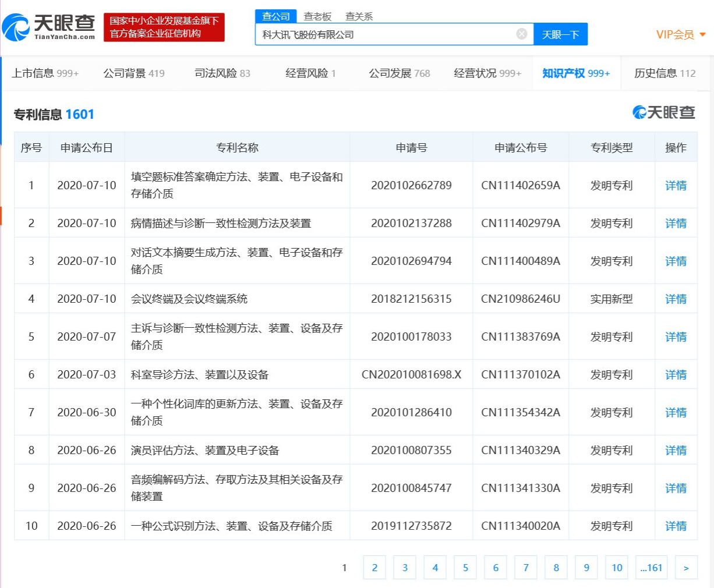Open 详情 for the 演员评估方法 patent
This screenshot has width=714, height=588.
coord(675,449)
